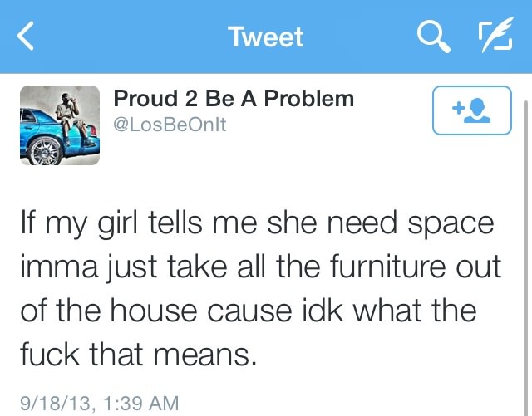532x416 pixels.
Task: Go back using the left chevron
Action: [27, 37]
